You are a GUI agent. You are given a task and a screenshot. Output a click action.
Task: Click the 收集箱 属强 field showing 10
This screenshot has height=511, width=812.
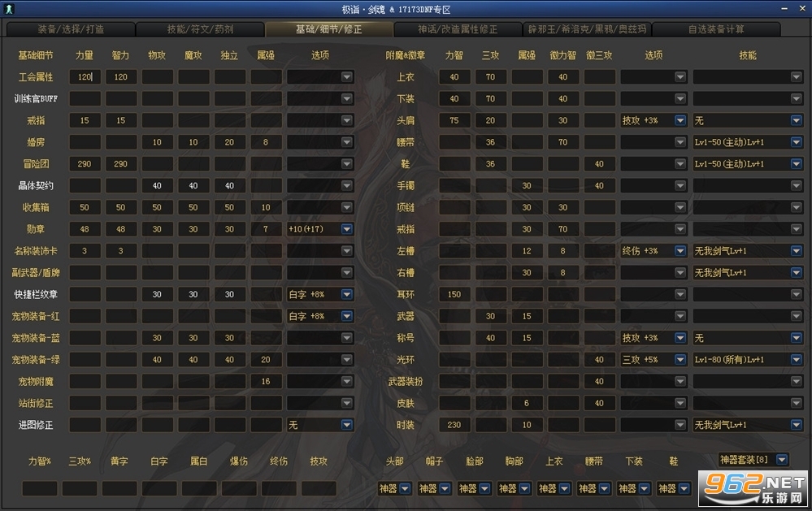point(266,207)
